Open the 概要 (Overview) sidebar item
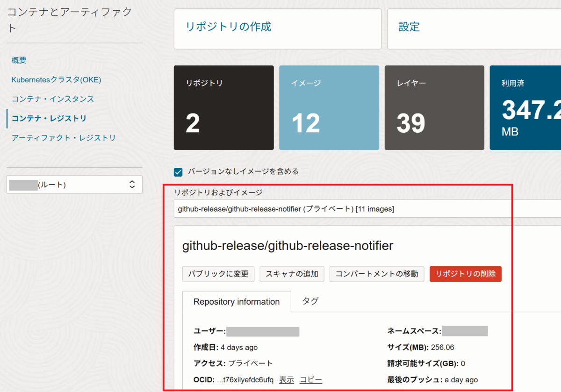Viewport: 561px width, 392px height. click(19, 60)
